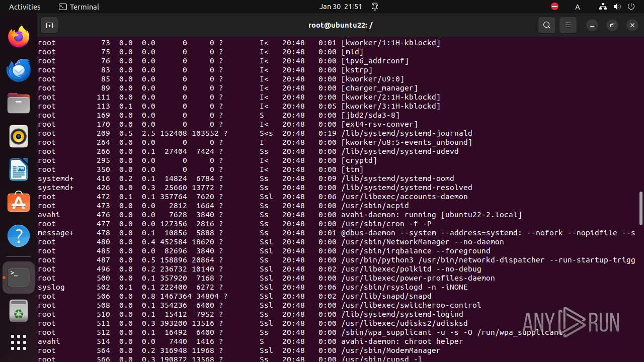Click the [ext4-rsv-conver] process text

click(379, 124)
